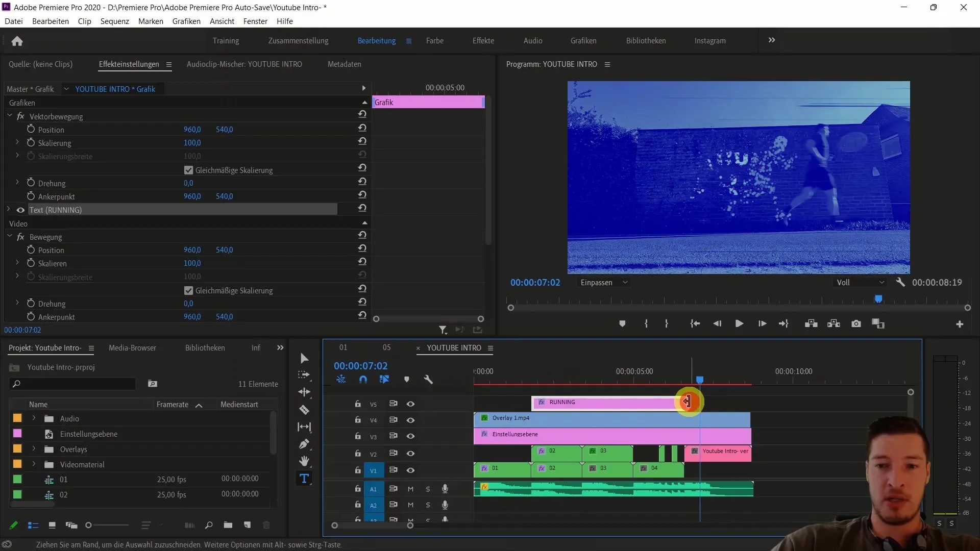Click project thumbnail zoom slider
Screen dimensions: 980x551
(107, 525)
